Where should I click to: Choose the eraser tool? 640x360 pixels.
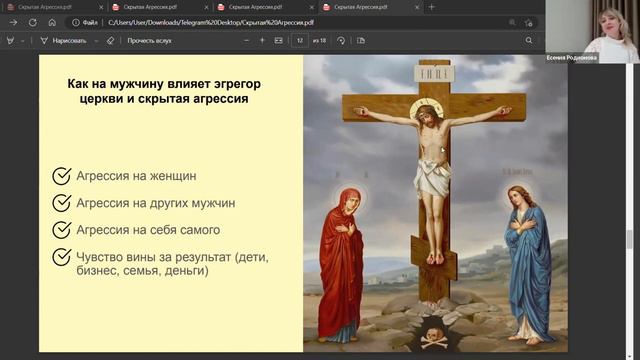(110, 40)
